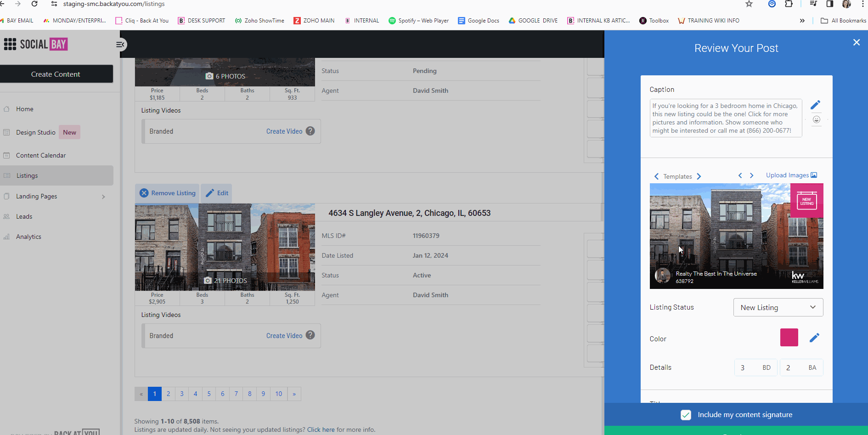868x435 pixels.
Task: Bookmark this page with star icon
Action: (749, 4)
